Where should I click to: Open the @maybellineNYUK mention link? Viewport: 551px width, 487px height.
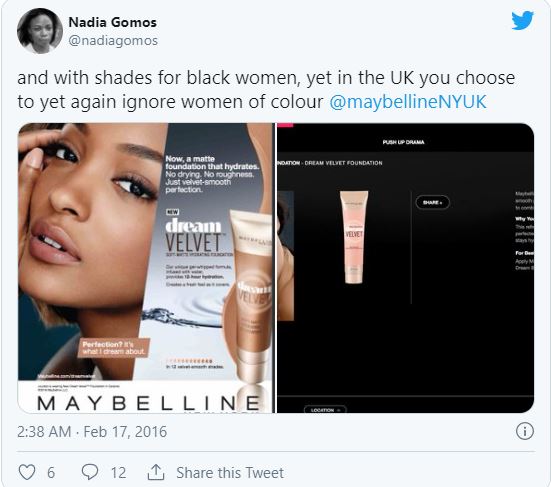[x=408, y=102]
